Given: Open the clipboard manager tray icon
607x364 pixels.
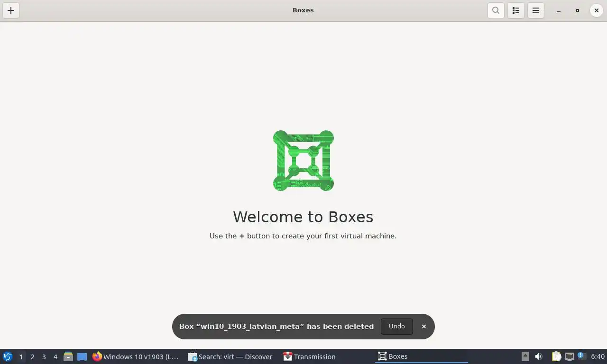Looking at the screenshot, I should (556, 356).
